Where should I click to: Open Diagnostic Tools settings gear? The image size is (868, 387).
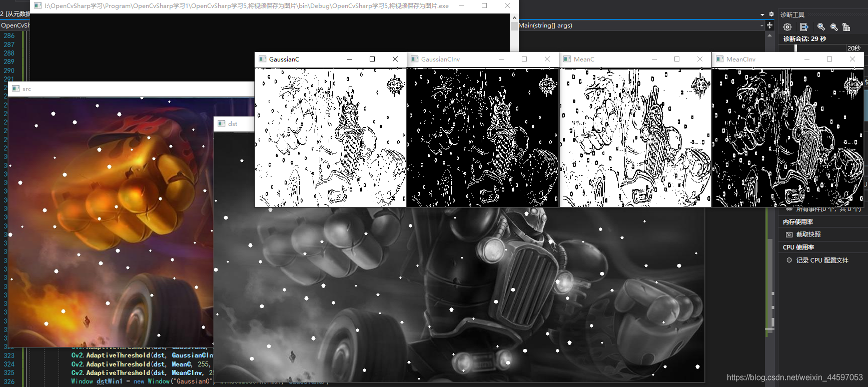(787, 27)
